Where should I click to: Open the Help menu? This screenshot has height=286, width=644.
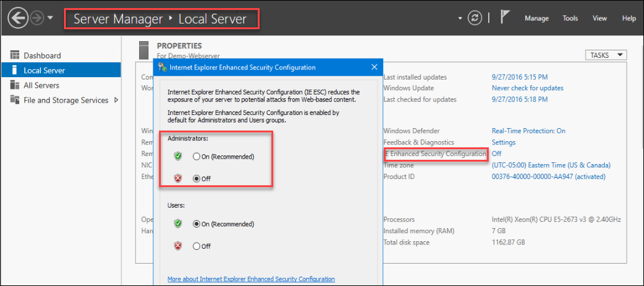tap(629, 19)
